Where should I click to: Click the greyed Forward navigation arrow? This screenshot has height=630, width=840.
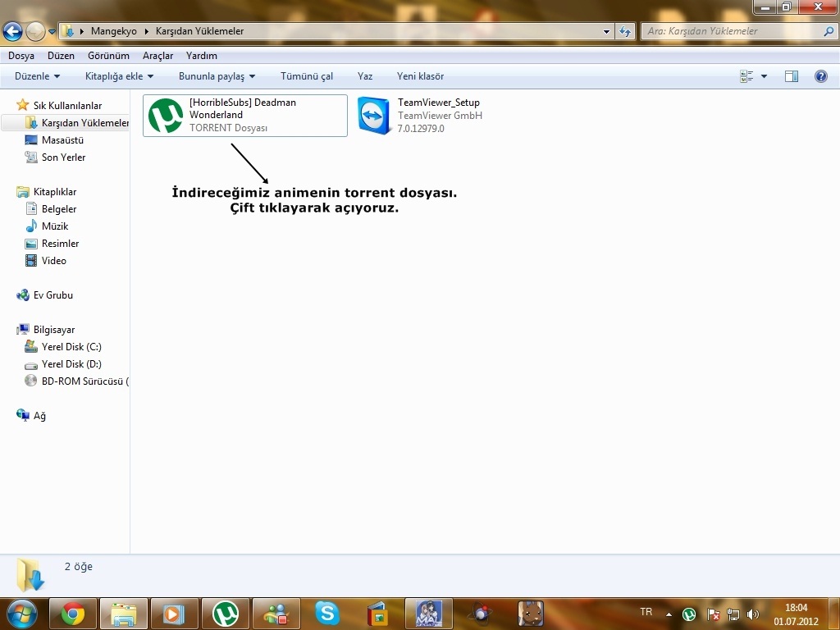pos(35,32)
